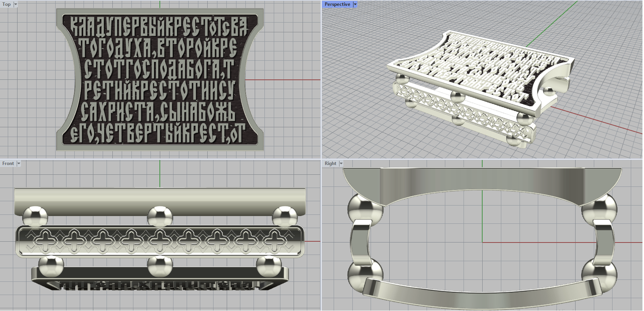Open the Front viewport dropdown arrow
This screenshot has width=644, height=311.
coord(19,164)
